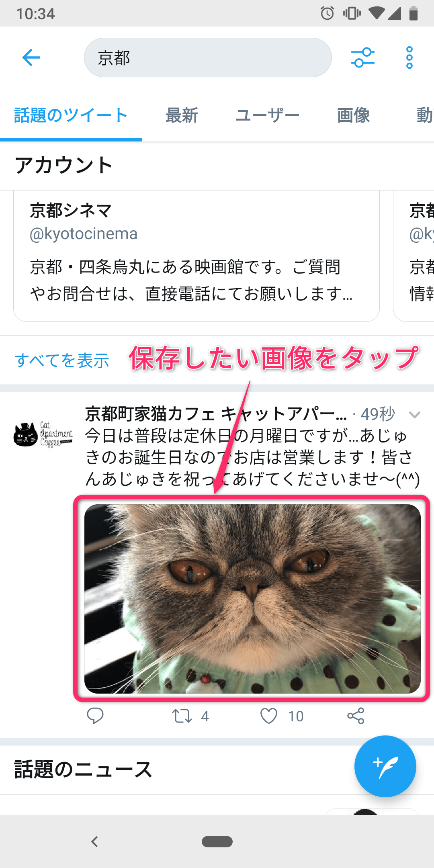Open search filter settings icon

tap(362, 57)
